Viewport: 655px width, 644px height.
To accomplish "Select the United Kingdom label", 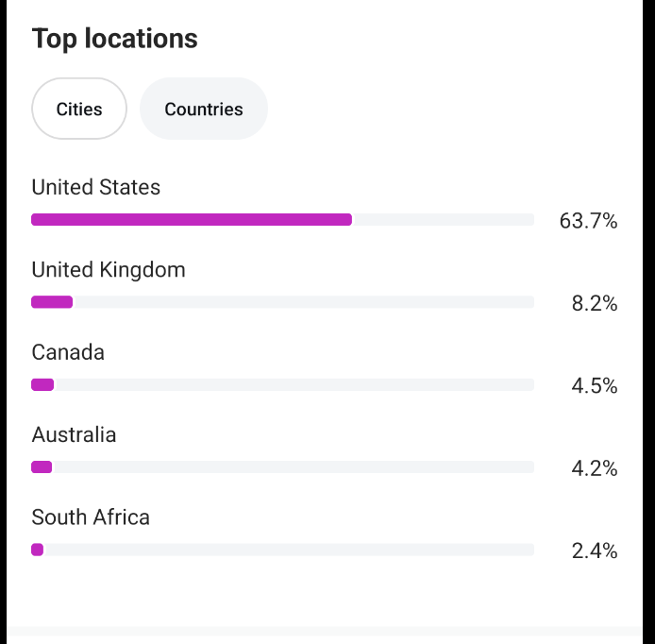I will [x=109, y=270].
